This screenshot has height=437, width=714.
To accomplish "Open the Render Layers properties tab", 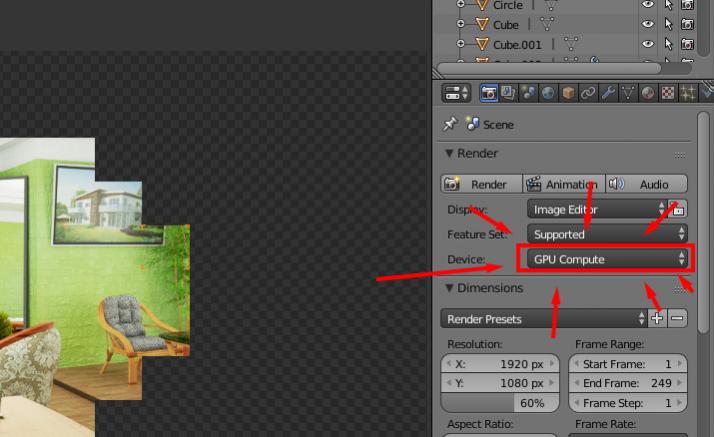I will pos(508,93).
